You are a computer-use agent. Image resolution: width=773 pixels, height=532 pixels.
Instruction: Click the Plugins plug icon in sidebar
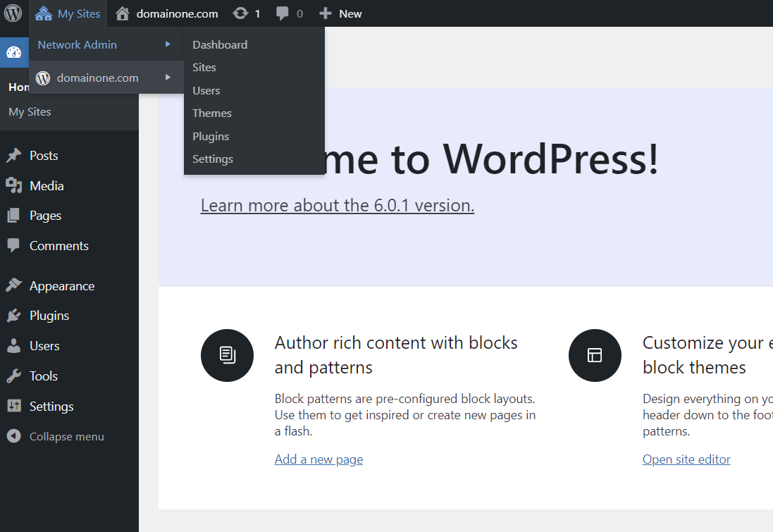(14, 315)
